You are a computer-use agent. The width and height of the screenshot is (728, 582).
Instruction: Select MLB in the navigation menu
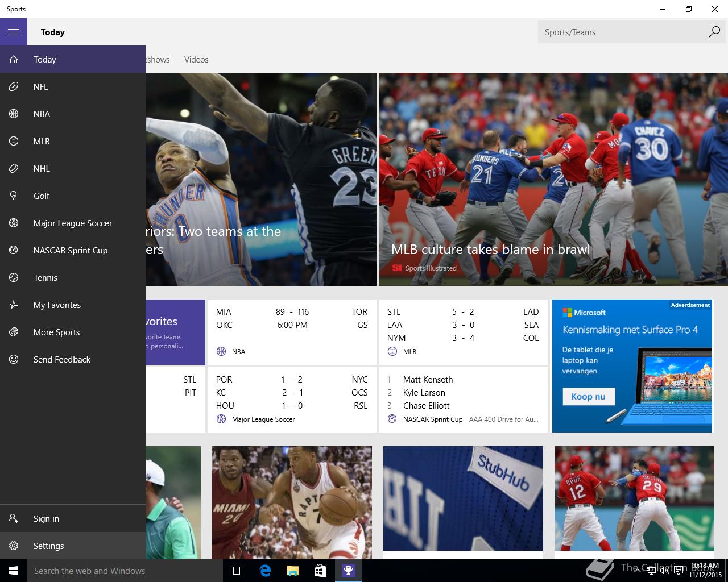pos(73,141)
